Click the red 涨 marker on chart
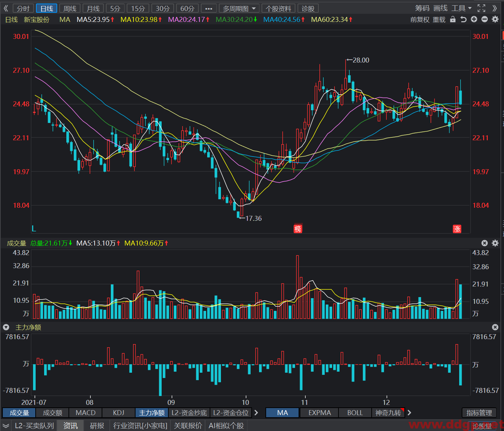 [457, 229]
